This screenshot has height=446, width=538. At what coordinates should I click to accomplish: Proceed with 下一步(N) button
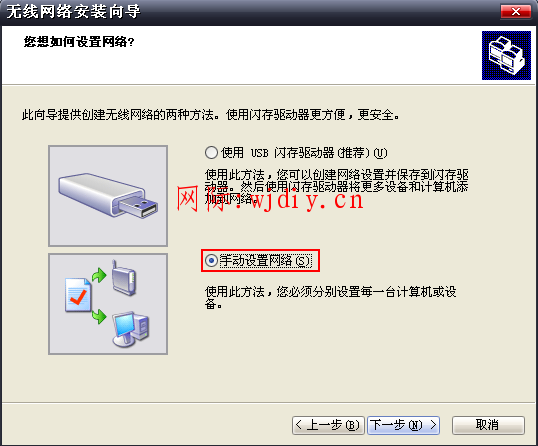point(404,425)
